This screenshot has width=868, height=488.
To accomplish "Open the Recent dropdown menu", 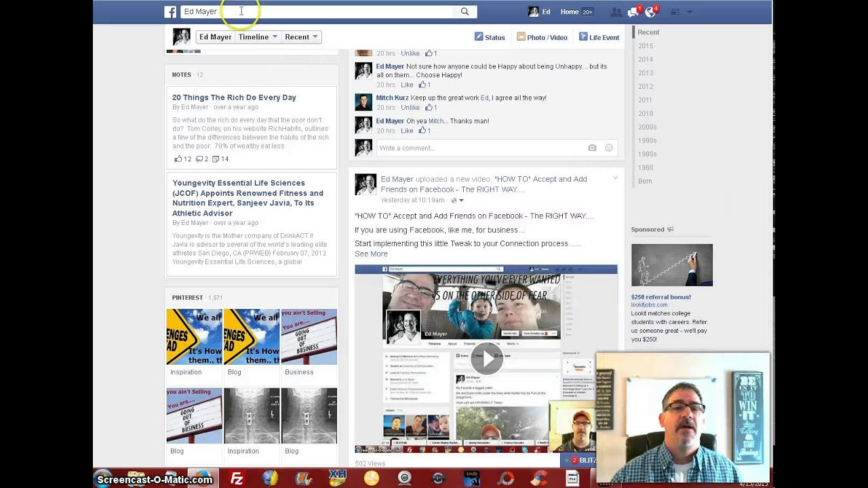I will coord(301,37).
